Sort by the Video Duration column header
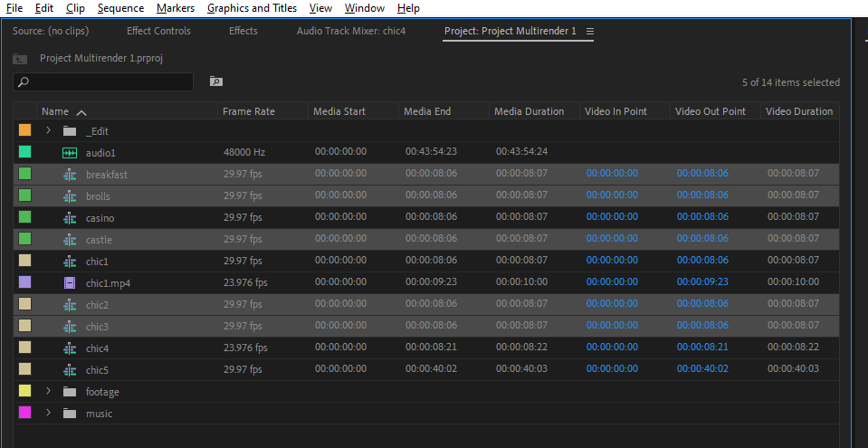 [x=799, y=111]
